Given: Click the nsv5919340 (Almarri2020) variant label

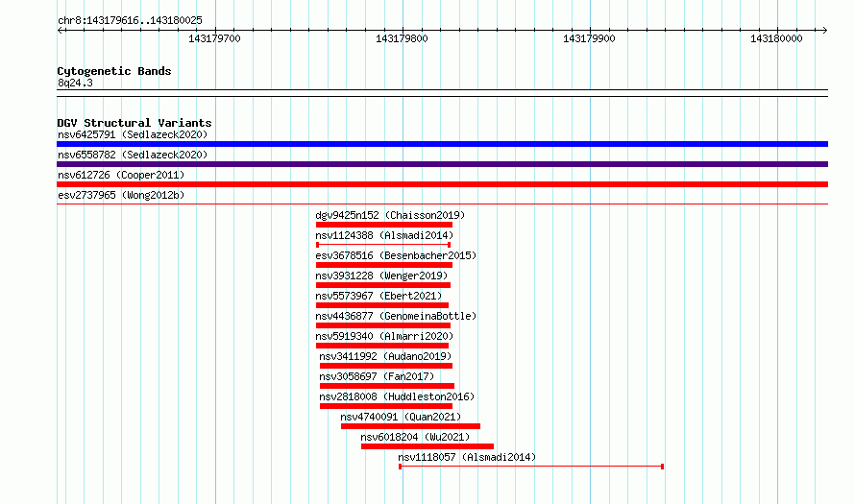Looking at the screenshot, I should pos(384,336).
